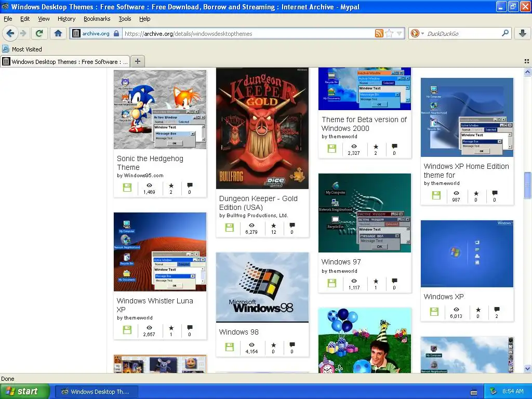Click the search magnifier icon
Viewport: 532px width, 399px height.
tap(505, 33)
